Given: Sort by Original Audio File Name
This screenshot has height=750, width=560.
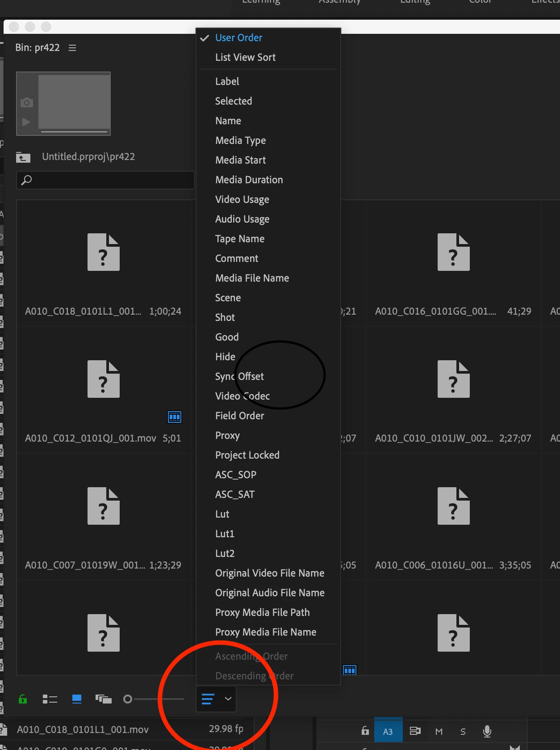Looking at the screenshot, I should click(x=268, y=593).
